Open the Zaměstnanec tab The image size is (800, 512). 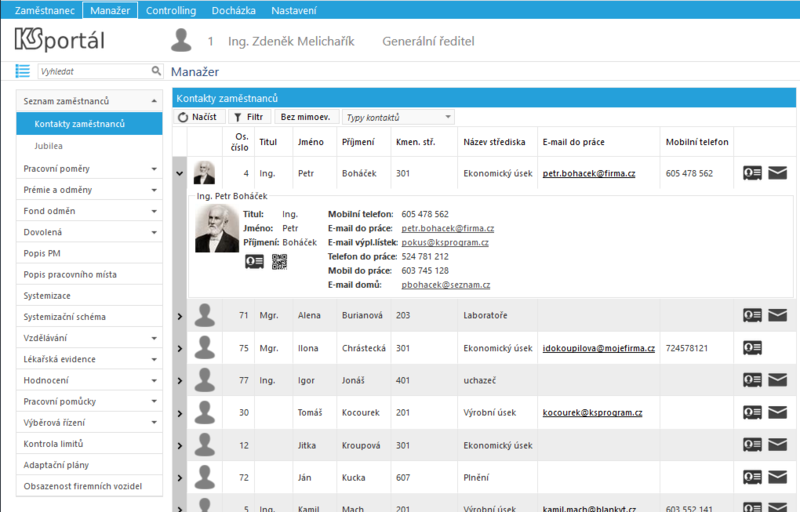tap(44, 10)
